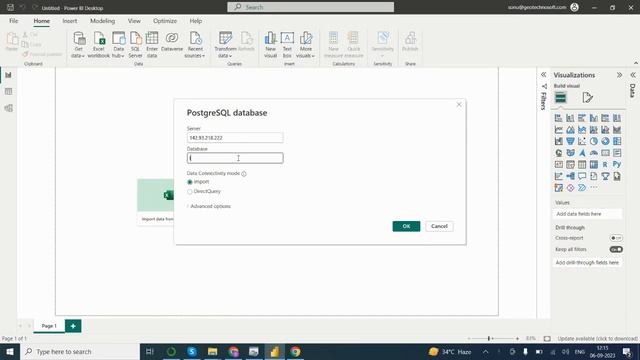Click the connectivity mode info icon
Screen dimensions: 640x360
tap(244, 174)
